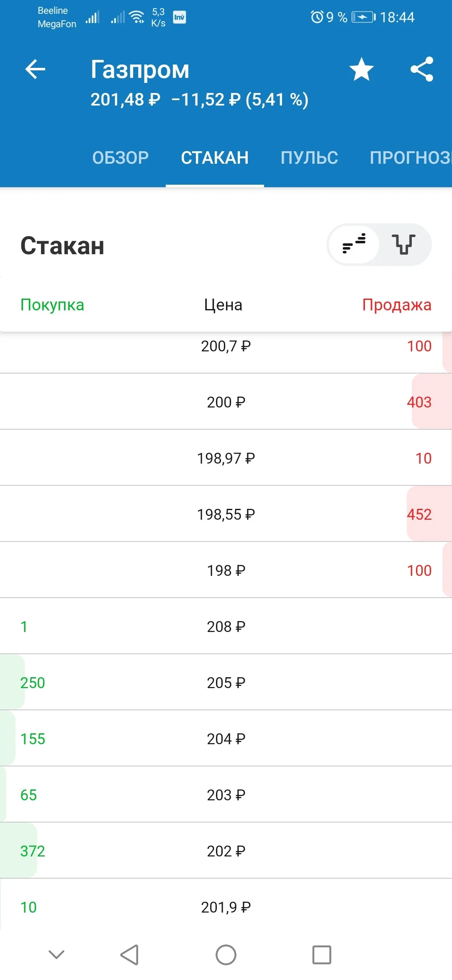
Task: Open the ОБЗОР tab
Action: point(121,158)
